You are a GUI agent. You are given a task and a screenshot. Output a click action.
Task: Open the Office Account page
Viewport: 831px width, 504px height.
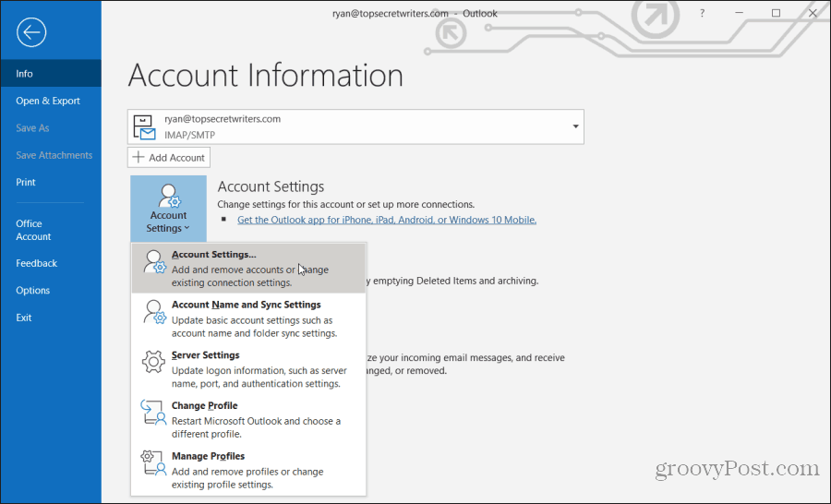tap(51, 230)
